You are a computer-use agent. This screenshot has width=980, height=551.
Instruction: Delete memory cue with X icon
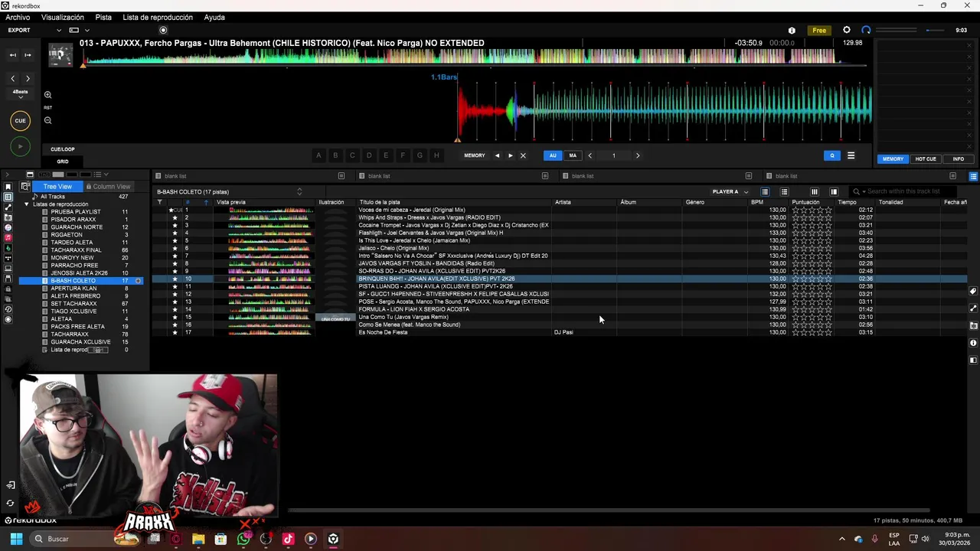click(x=523, y=155)
